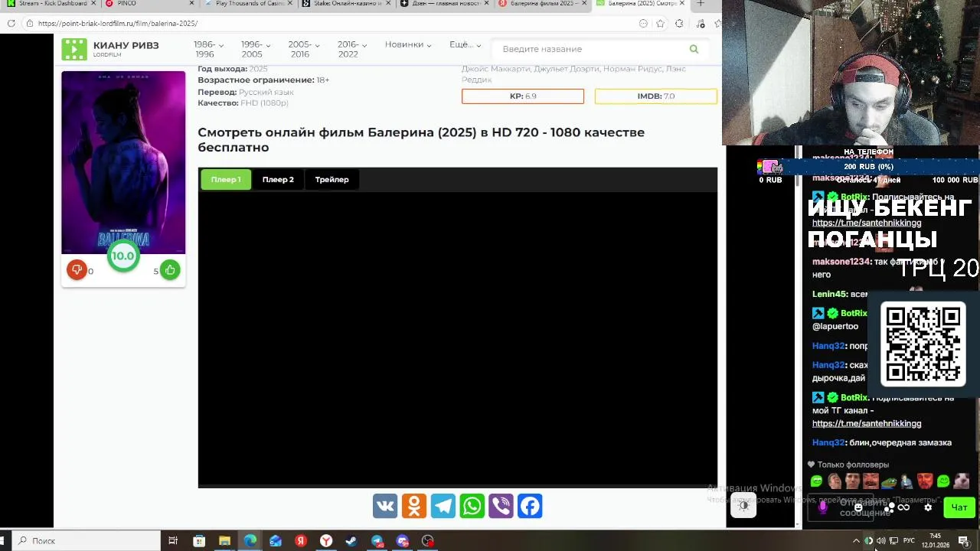
Task: Open OBS Studio from the taskbar
Action: coord(428,541)
